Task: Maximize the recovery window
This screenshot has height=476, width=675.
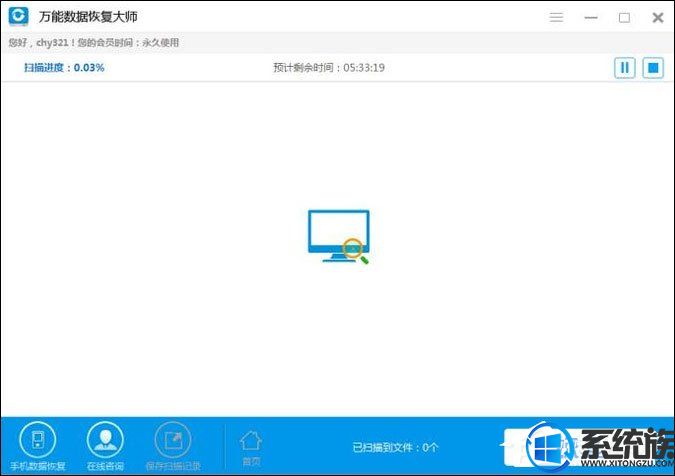Action: [624, 18]
